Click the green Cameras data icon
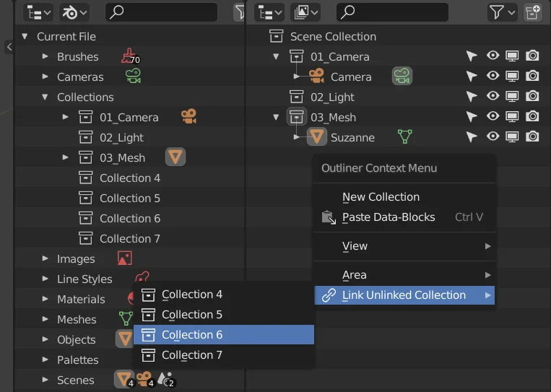 point(132,77)
